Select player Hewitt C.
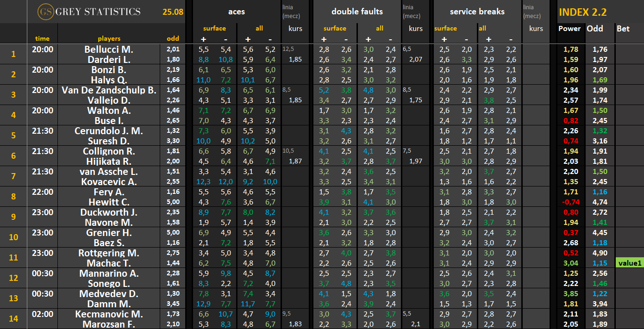Screen dimensions: 644x329 click(109, 202)
